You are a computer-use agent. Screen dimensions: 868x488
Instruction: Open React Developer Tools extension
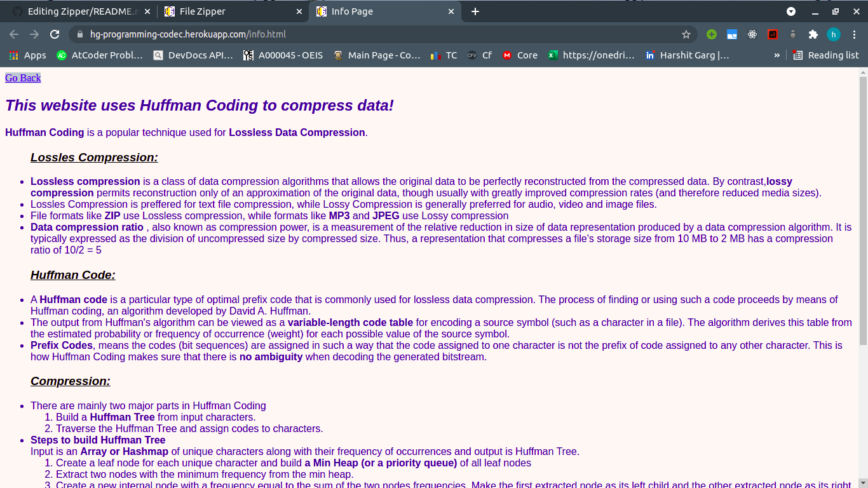752,34
